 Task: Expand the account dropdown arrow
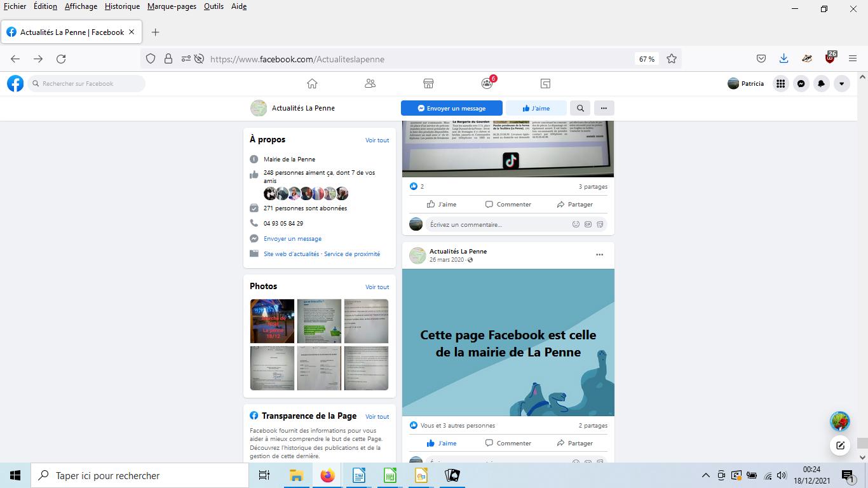842,83
